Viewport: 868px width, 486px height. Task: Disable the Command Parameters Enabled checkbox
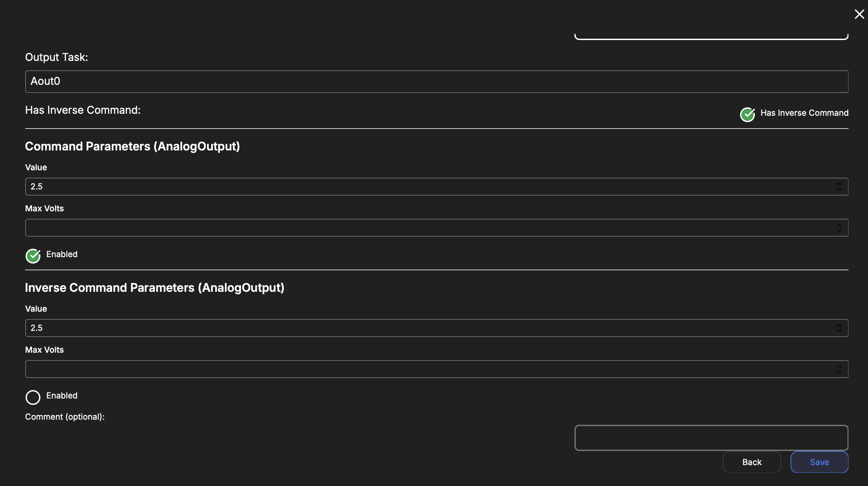click(x=33, y=256)
